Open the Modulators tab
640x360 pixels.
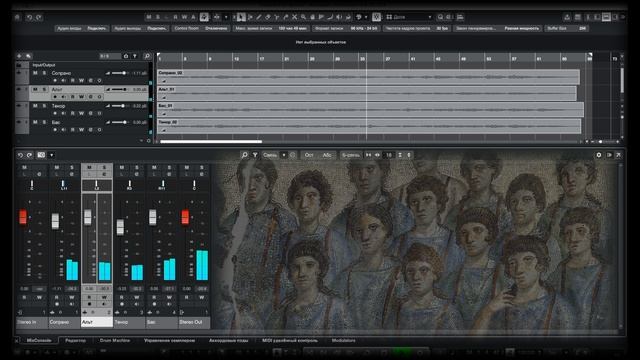344,340
